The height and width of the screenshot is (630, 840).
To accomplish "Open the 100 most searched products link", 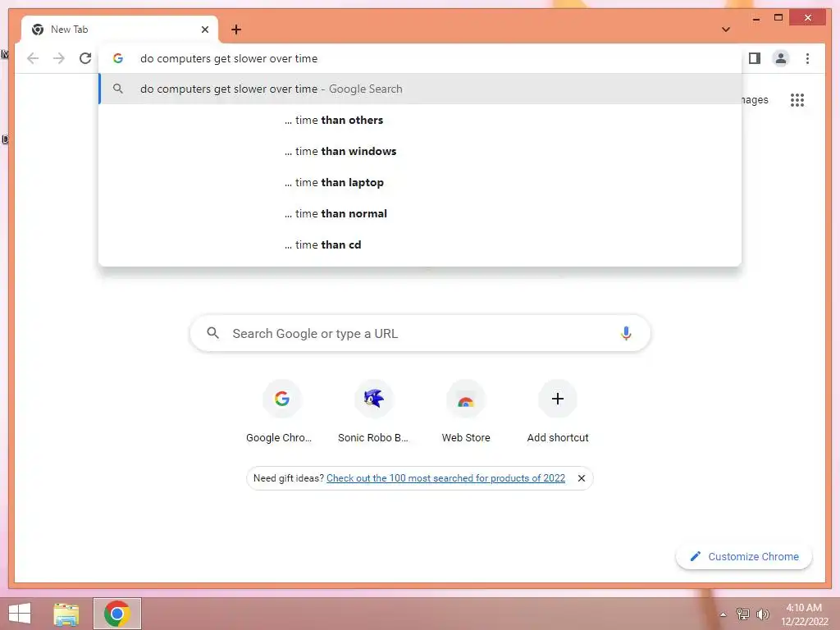I will point(445,478).
